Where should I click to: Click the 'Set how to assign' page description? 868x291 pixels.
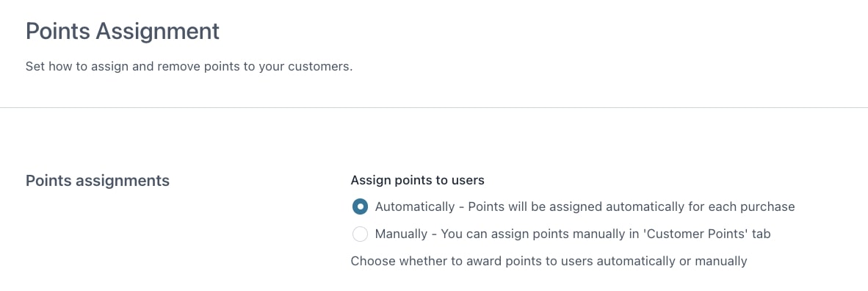tap(189, 67)
